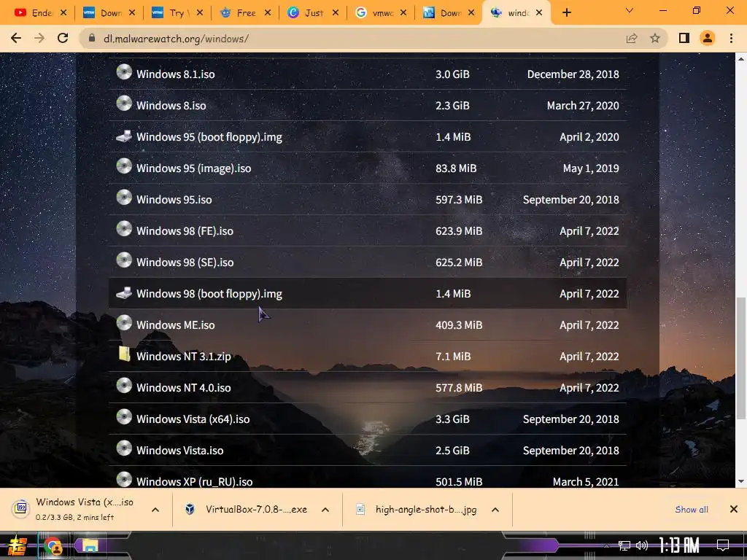Click the disc icon beside Windows 98 (FE).iso
Image resolution: width=747 pixels, height=560 pixels.
click(124, 229)
